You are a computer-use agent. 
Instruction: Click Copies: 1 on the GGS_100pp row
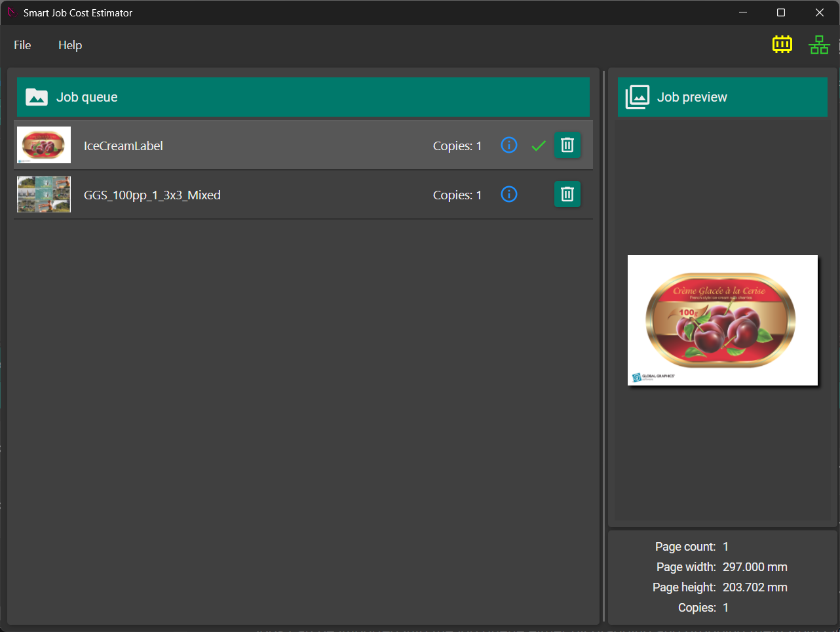click(457, 195)
